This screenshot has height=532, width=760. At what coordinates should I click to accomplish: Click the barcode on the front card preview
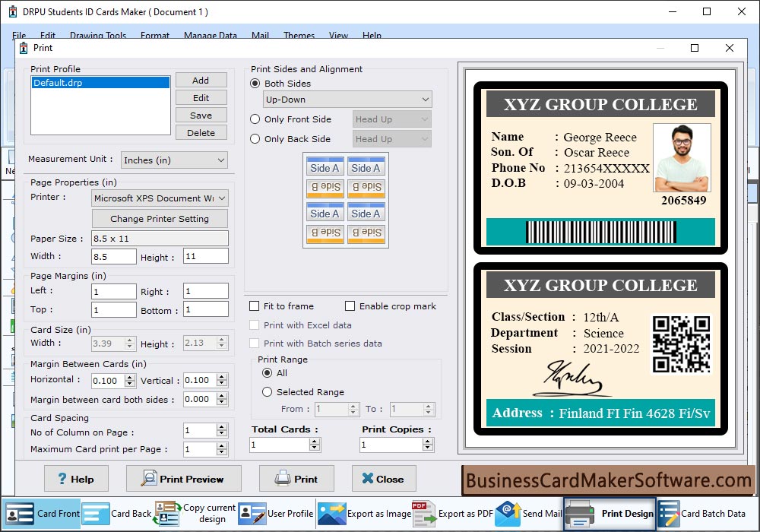[600, 232]
